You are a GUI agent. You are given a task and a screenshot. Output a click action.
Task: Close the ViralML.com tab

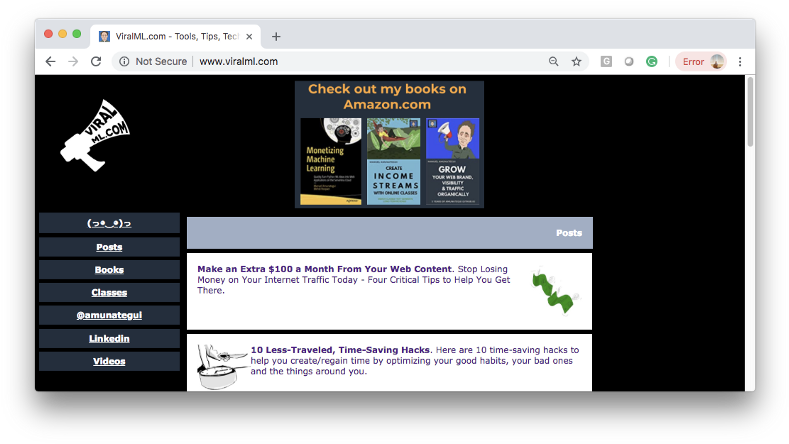[249, 36]
